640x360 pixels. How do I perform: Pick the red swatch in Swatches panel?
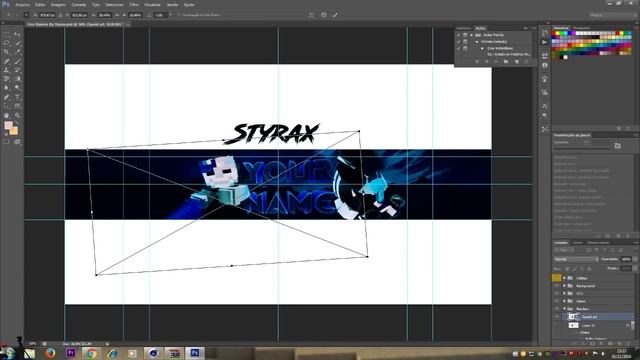554,33
